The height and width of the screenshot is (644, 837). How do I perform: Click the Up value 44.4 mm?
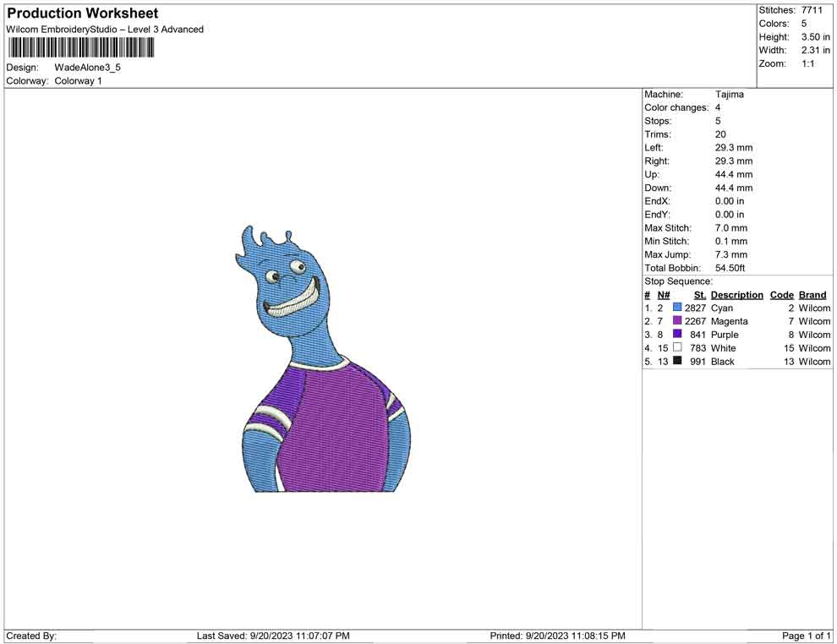click(x=734, y=174)
